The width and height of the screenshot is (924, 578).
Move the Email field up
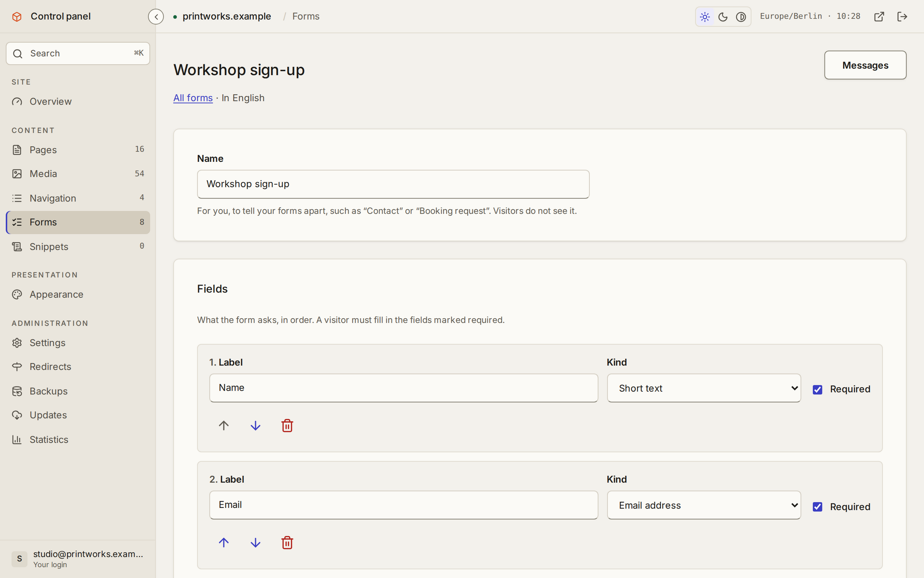click(224, 543)
